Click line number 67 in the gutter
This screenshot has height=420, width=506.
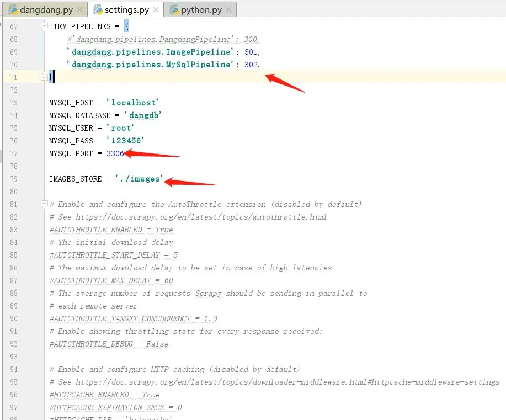pyautogui.click(x=14, y=26)
